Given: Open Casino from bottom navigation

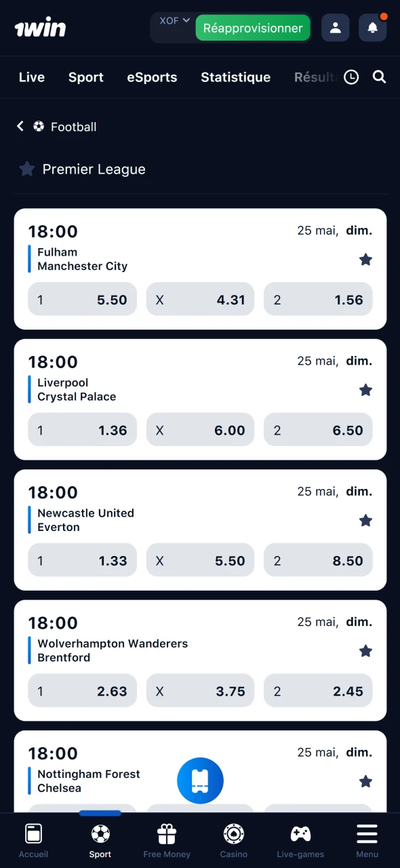Looking at the screenshot, I should (234, 841).
